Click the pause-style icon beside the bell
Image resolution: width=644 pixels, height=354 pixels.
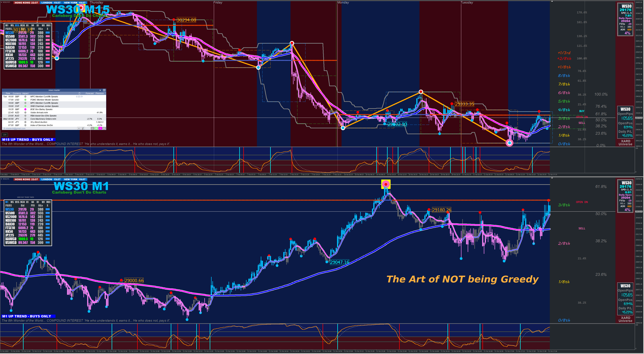(83, 128)
